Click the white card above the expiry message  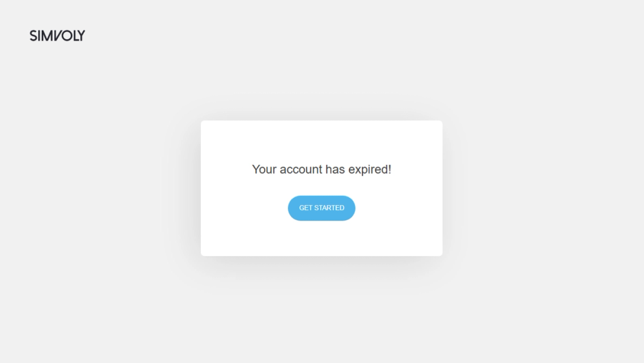tap(321, 141)
